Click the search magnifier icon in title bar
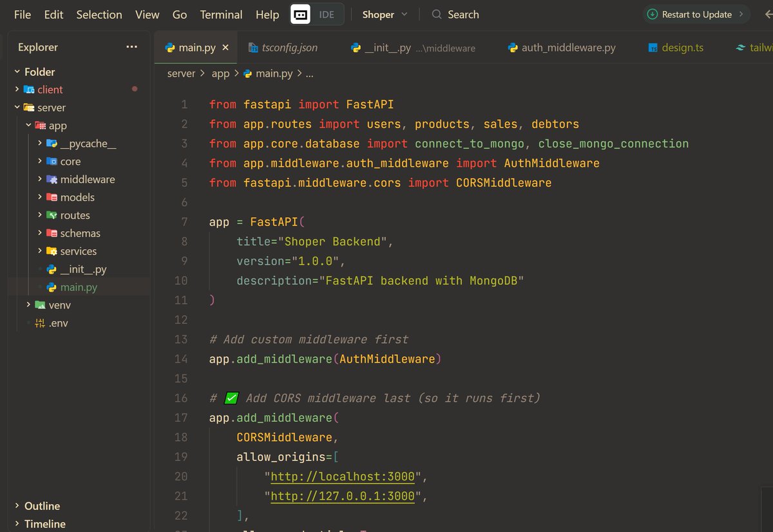 coord(436,14)
